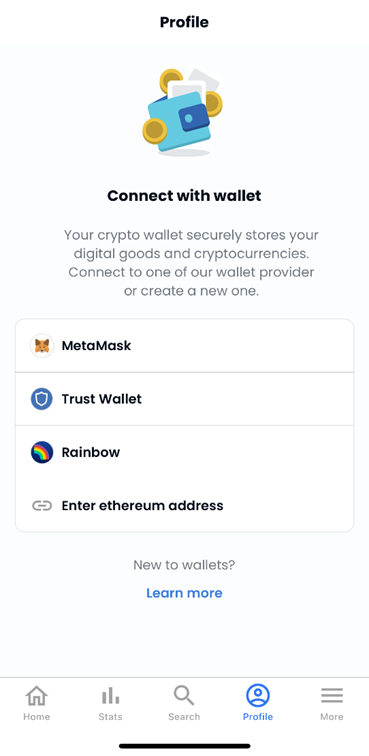
Task: Tap the chain link icon
Action: (42, 506)
